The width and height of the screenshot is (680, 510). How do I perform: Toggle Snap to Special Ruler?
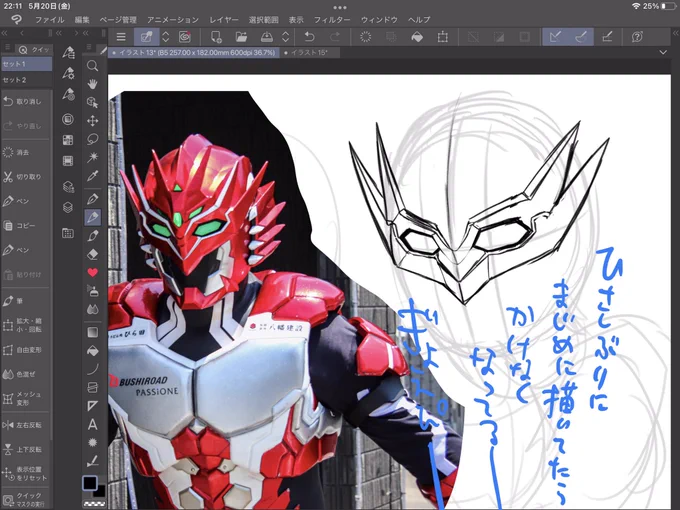coord(581,37)
